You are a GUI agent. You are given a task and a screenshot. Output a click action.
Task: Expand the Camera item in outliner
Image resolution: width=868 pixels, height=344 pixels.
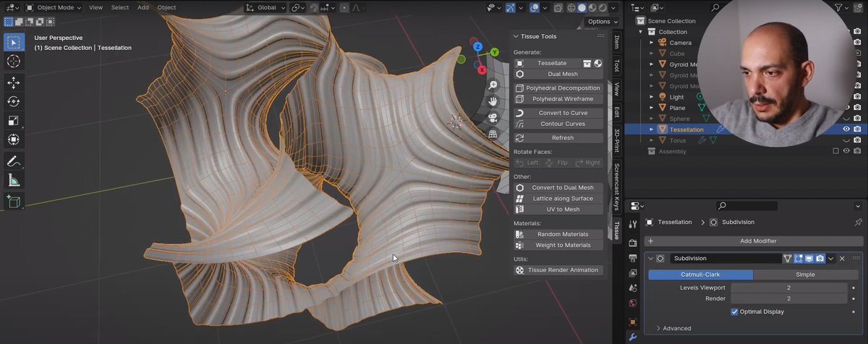click(x=651, y=43)
